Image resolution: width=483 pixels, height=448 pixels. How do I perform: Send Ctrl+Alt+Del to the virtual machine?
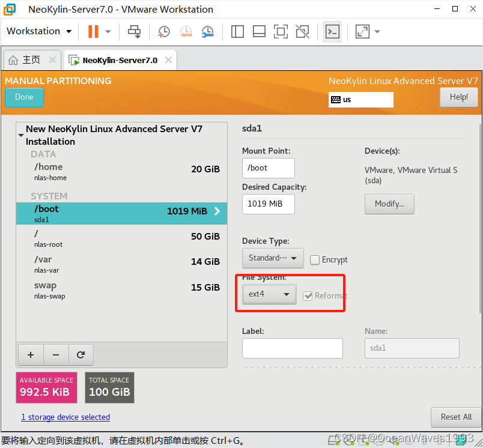(x=135, y=31)
